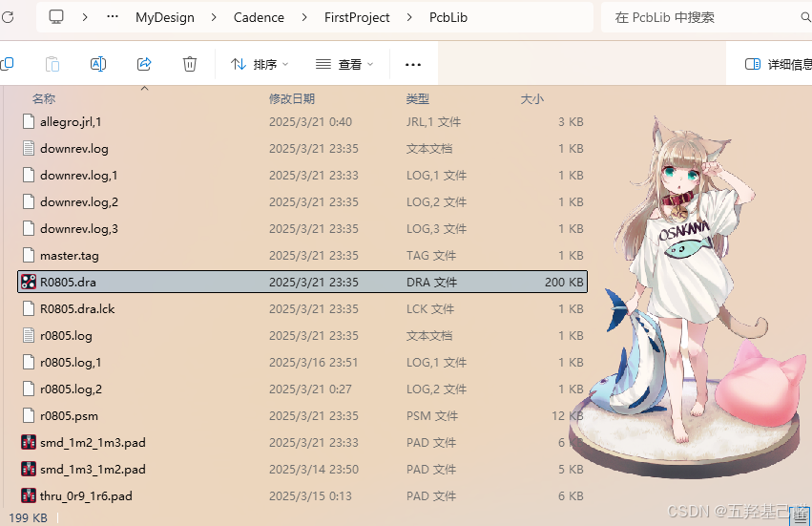Sort by 名称 column header

click(x=44, y=99)
